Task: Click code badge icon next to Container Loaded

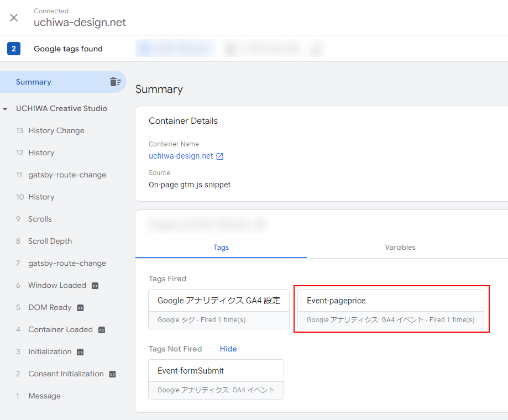Action: (102, 330)
